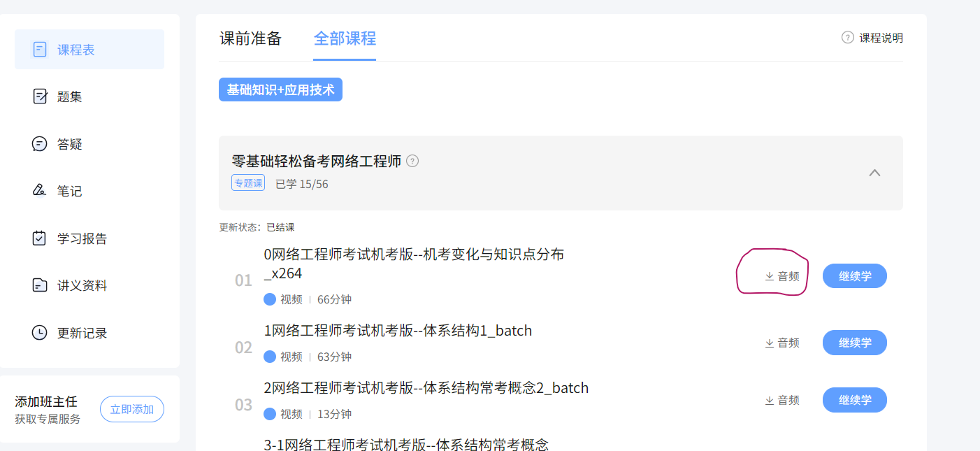Open lesson 1网络工程师考试机考版--体系结构1_batch
The image size is (980, 451).
398,331
